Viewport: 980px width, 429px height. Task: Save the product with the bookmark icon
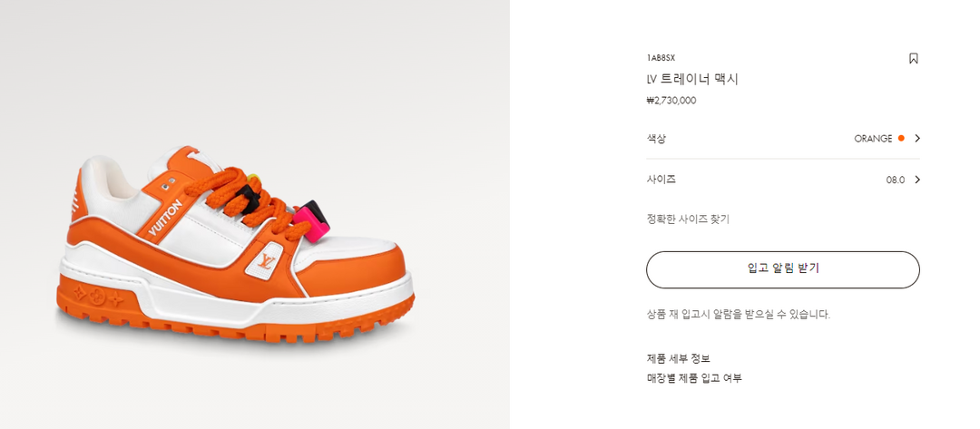913,58
